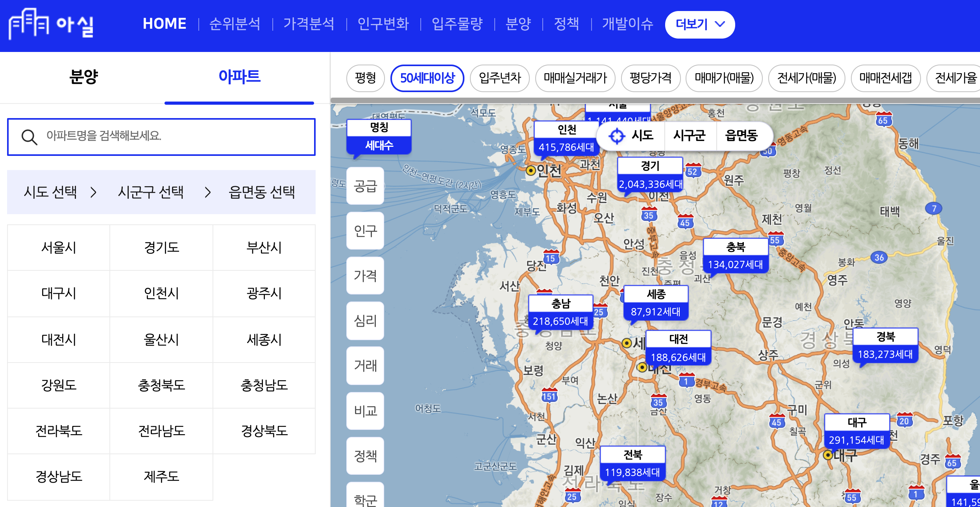This screenshot has width=980, height=507.
Task: Select 서울시 from the region grid
Action: [59, 248]
